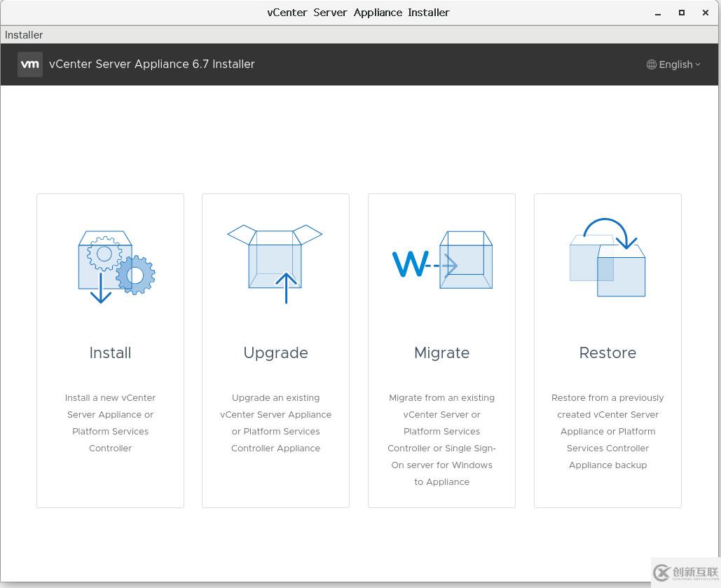Image resolution: width=721 pixels, height=588 pixels.
Task: Click the Upgrade open-box icon
Action: pos(275,264)
